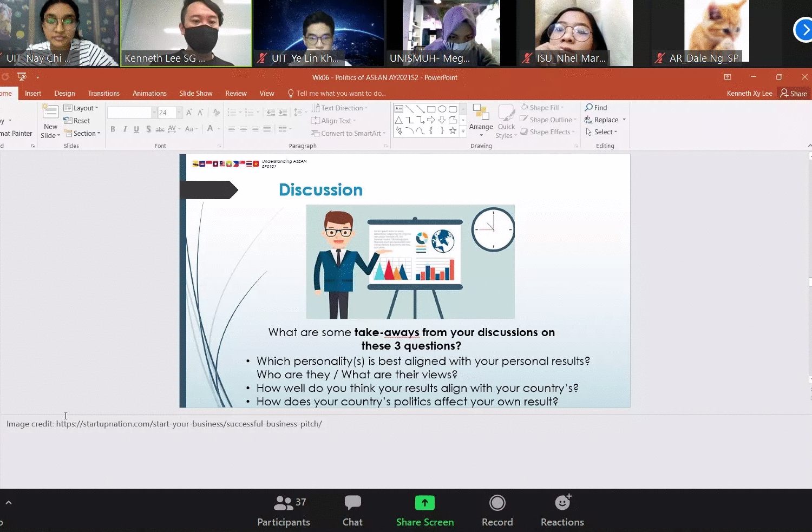This screenshot has height=532, width=812.
Task: Start recording with the Record button
Action: click(x=497, y=510)
